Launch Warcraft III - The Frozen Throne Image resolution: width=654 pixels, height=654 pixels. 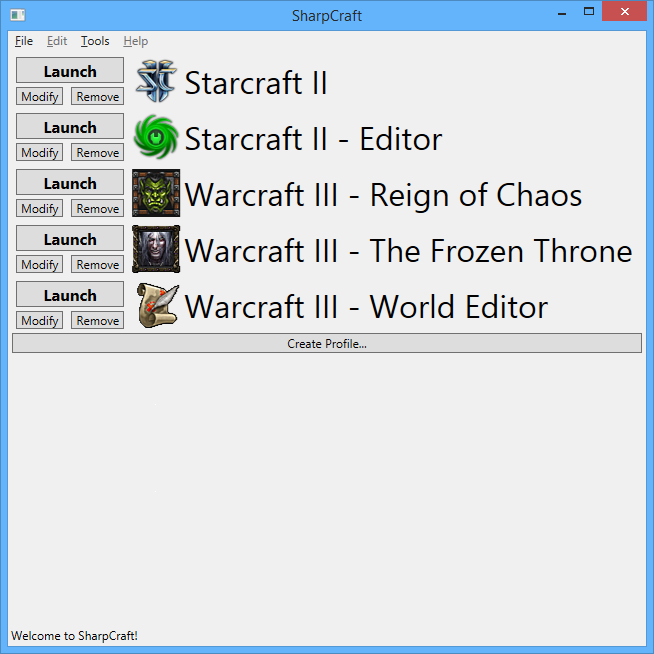[70, 239]
